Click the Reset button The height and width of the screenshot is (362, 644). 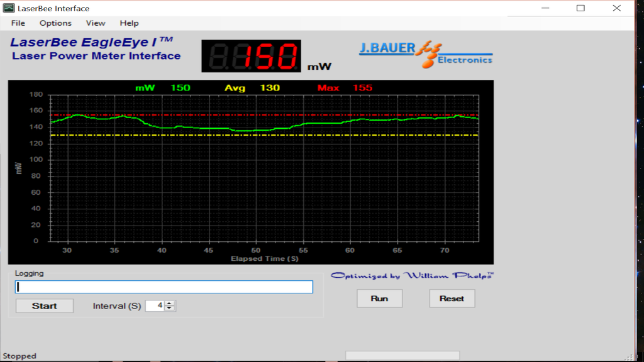[452, 299]
